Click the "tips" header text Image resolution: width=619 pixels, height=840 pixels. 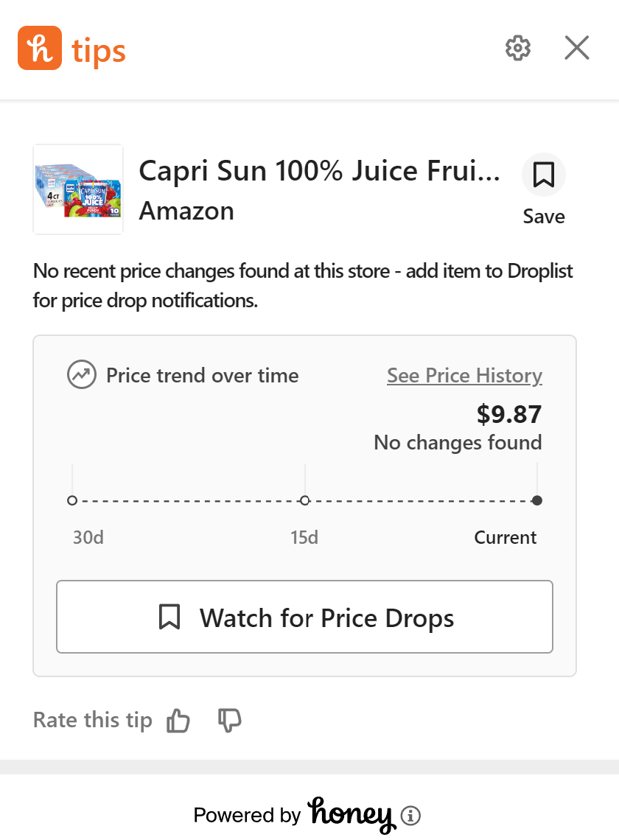coord(99,50)
